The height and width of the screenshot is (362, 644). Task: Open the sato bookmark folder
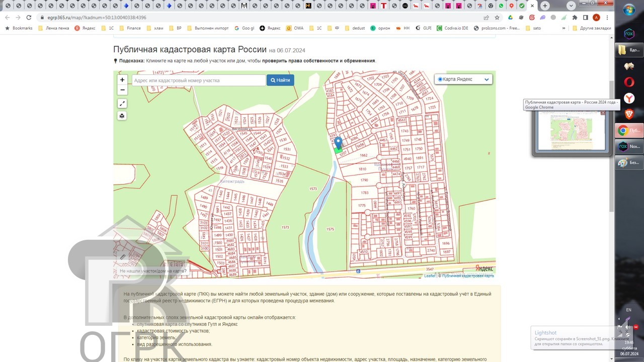click(x=533, y=28)
